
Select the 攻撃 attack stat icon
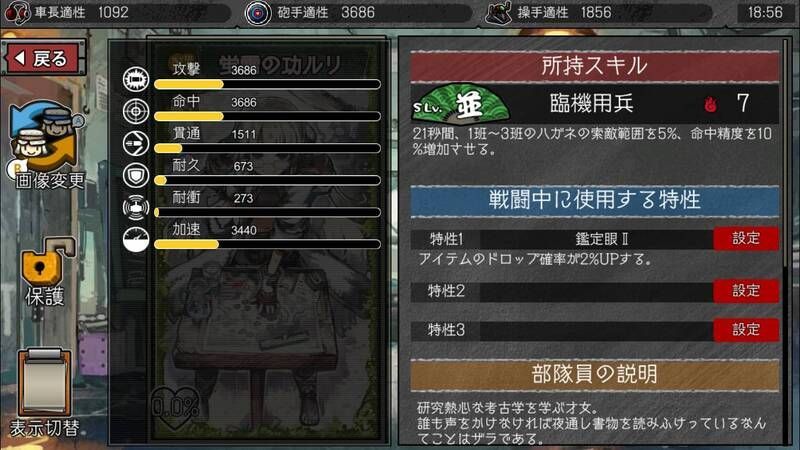(136, 79)
